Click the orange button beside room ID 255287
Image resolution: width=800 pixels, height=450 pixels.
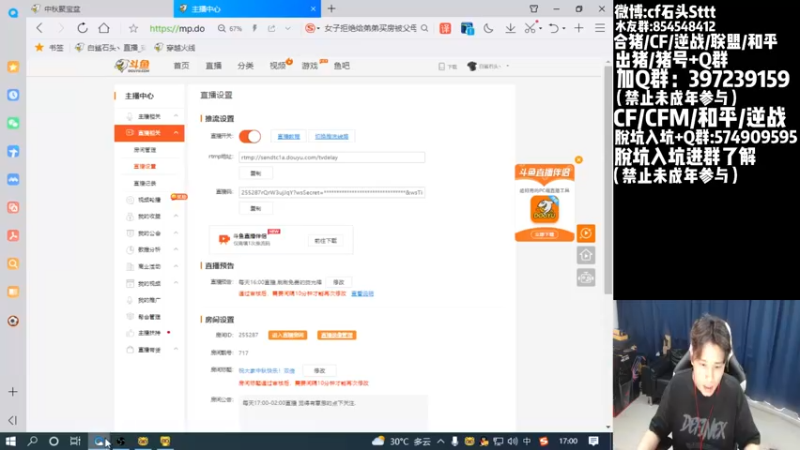288,335
